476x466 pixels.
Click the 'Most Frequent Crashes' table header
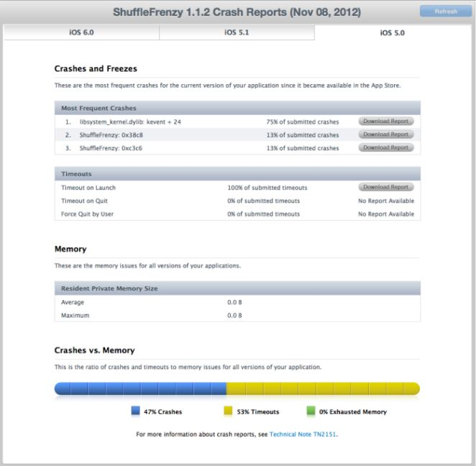237,108
